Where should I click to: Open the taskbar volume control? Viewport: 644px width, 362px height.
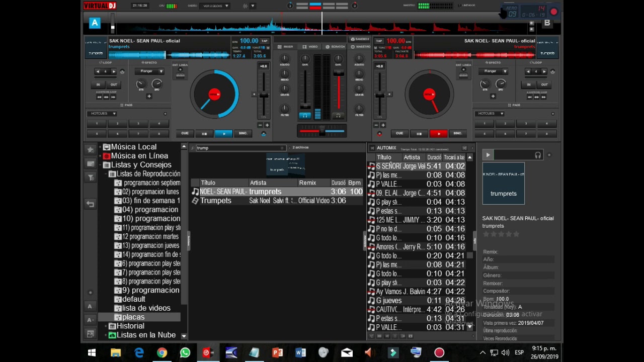coord(505,352)
